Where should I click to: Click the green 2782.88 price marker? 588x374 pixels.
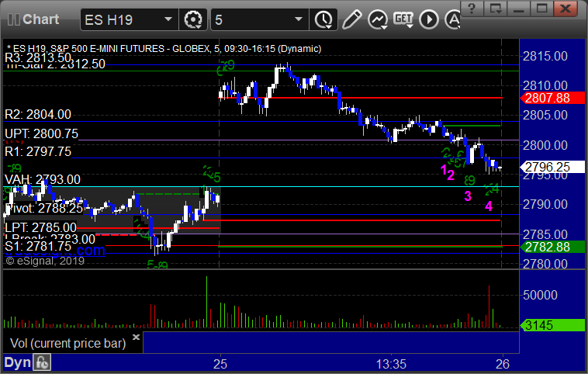tap(552, 247)
